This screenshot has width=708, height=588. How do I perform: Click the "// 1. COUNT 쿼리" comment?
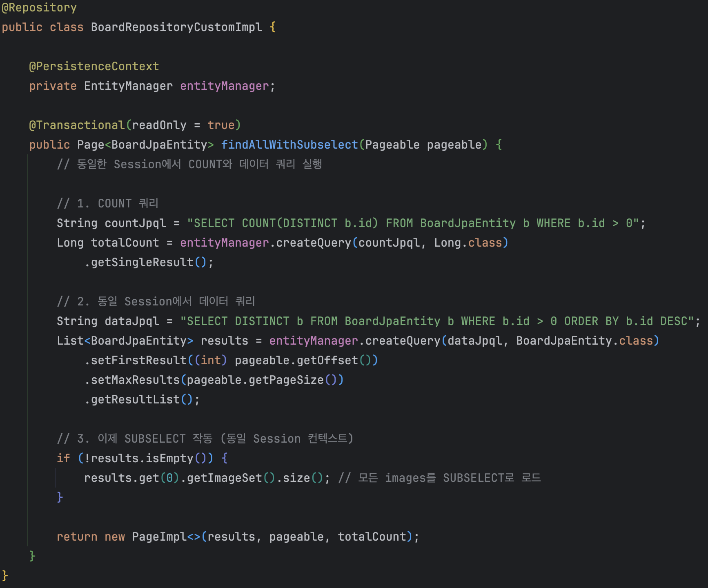coord(107,204)
